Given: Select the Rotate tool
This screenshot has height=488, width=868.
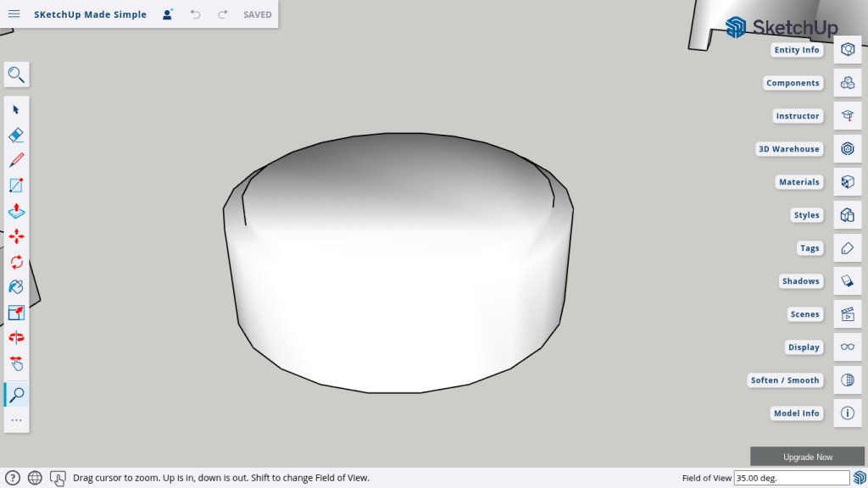Looking at the screenshot, I should tap(16, 262).
